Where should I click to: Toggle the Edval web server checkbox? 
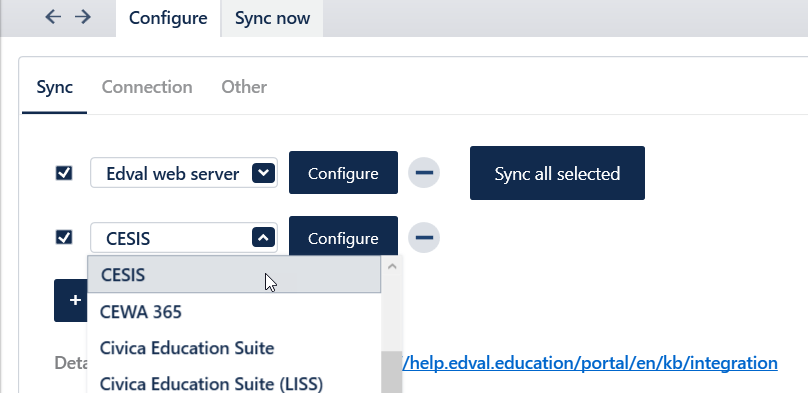tap(64, 173)
